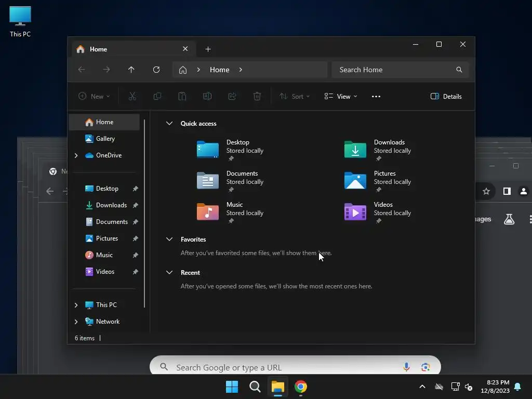Refresh the Home folder view
This screenshot has height=399, width=532.
[x=156, y=70]
